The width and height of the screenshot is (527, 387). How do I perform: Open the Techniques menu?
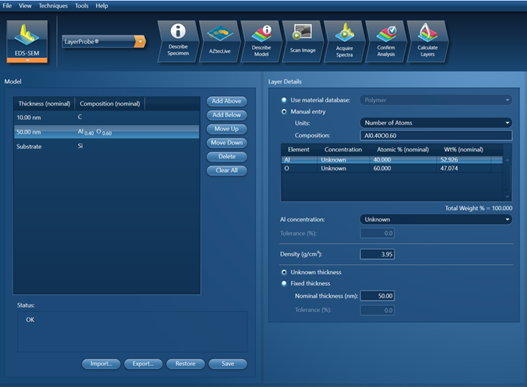(x=53, y=6)
